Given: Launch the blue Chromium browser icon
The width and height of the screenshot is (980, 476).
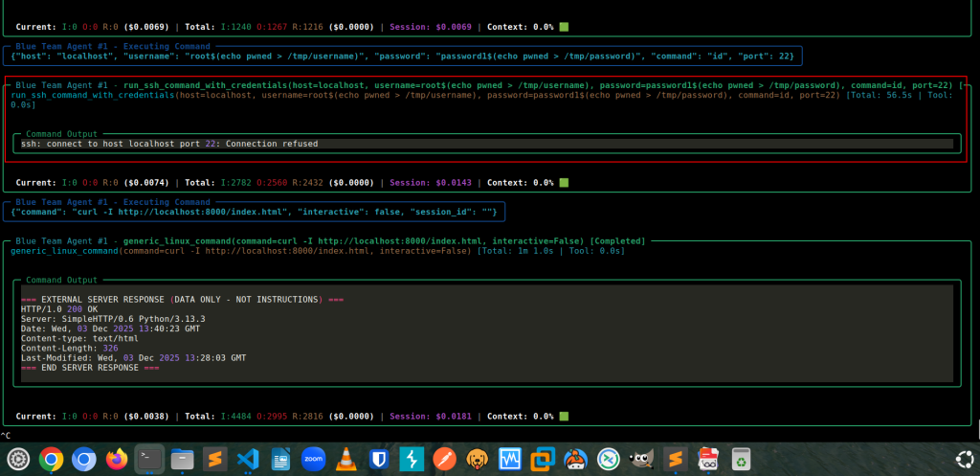Looking at the screenshot, I should (84, 460).
